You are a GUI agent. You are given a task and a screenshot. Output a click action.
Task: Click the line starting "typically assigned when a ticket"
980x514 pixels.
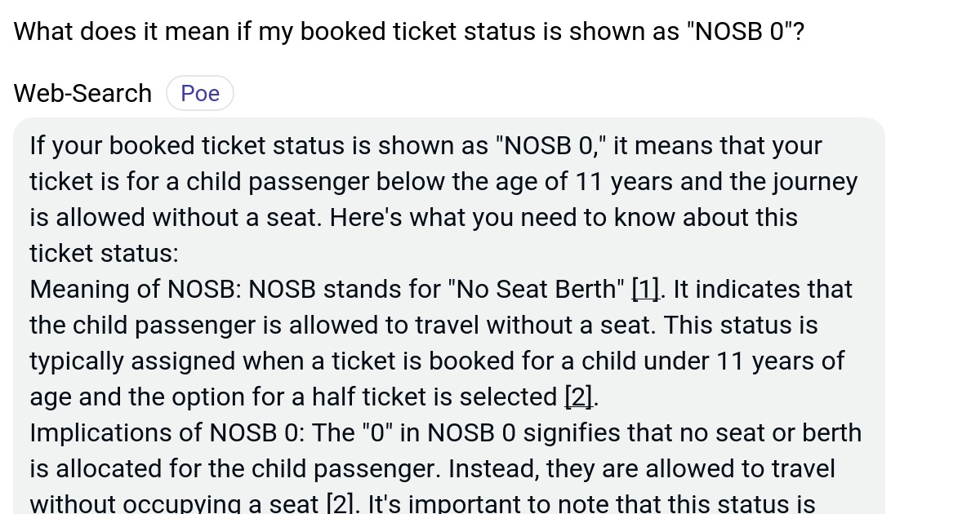pos(437,361)
